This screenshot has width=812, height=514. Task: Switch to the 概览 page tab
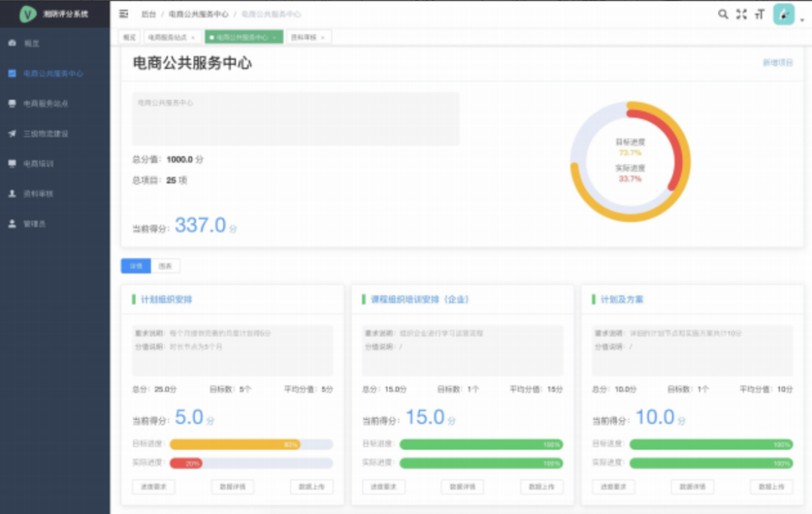130,37
